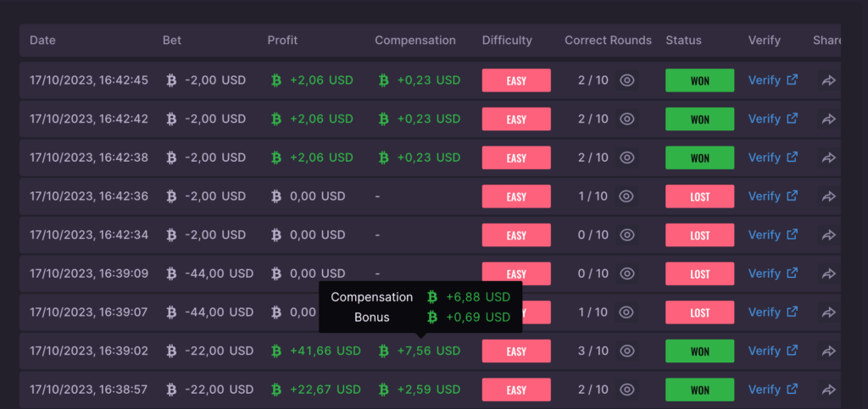Select the 3 / 10 correct rounds text
This screenshot has width=868, height=409.
pyautogui.click(x=593, y=351)
